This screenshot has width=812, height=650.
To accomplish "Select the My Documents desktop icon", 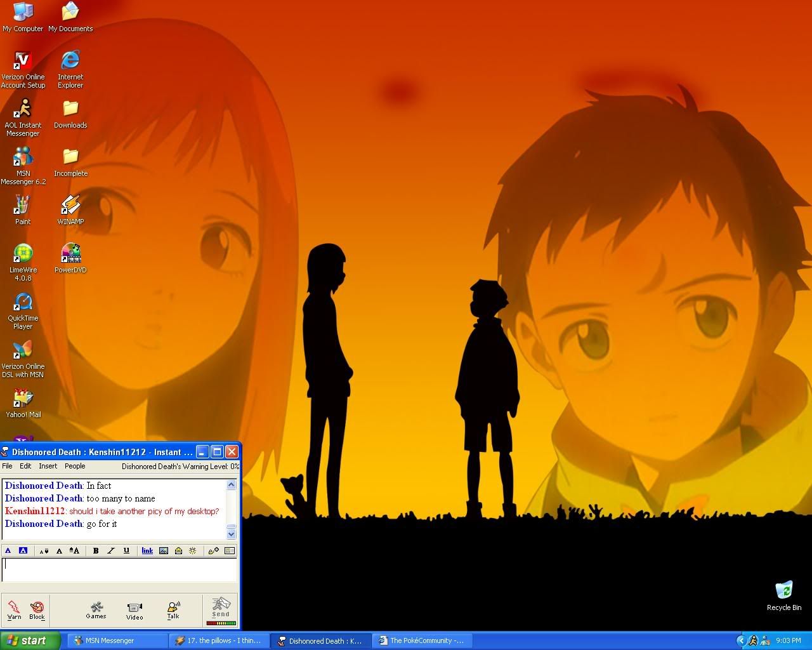I will pyautogui.click(x=70, y=17).
